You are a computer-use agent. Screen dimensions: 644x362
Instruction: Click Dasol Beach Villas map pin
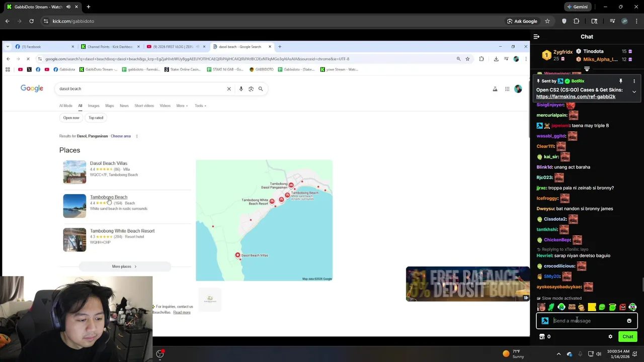(x=238, y=255)
